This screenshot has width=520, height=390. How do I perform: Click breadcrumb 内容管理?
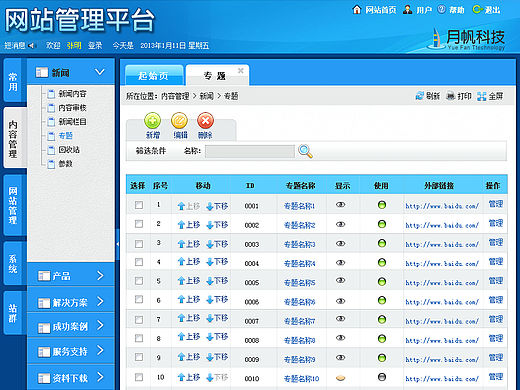point(175,96)
